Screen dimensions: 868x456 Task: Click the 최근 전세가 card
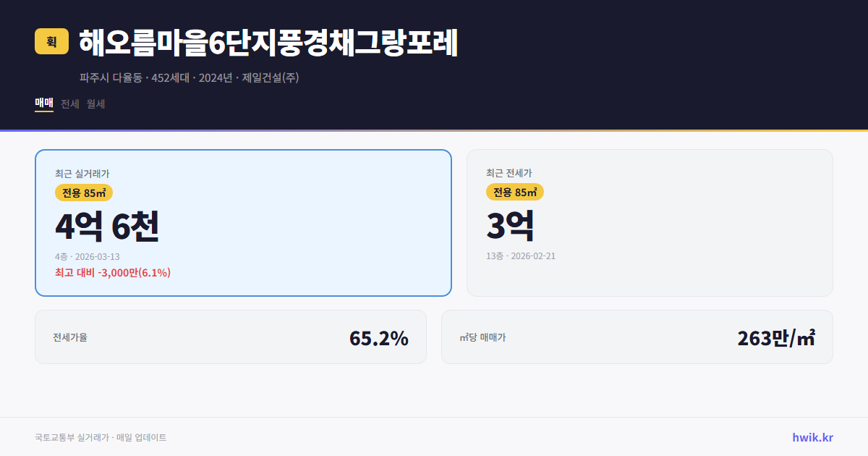(650, 223)
